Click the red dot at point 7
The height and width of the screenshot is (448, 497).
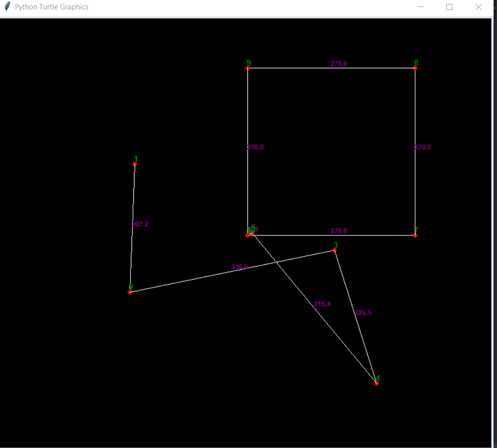[x=415, y=235]
